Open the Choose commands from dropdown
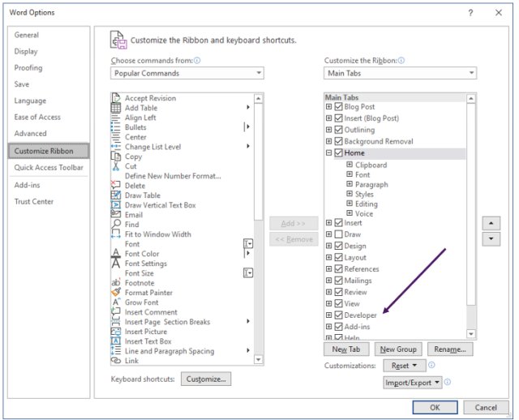 pos(187,73)
